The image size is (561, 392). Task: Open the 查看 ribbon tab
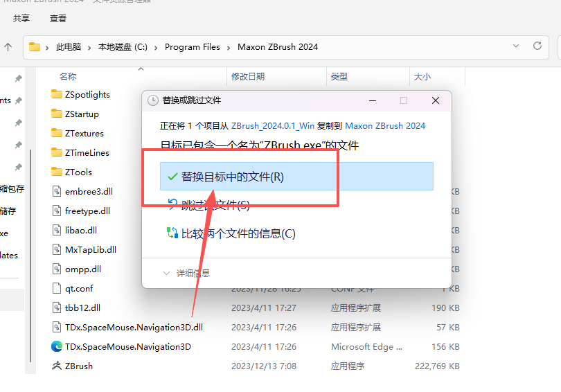(58, 18)
